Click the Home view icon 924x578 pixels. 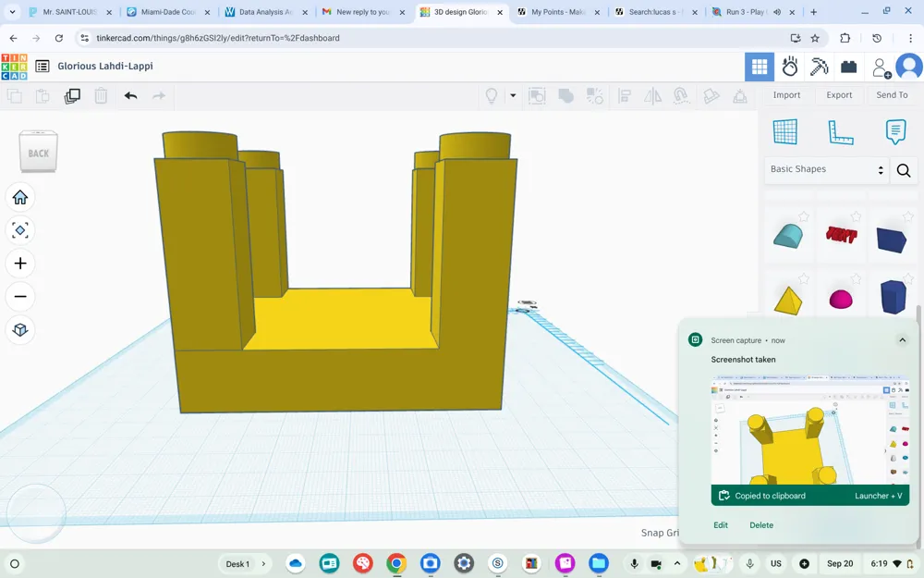[x=20, y=197]
